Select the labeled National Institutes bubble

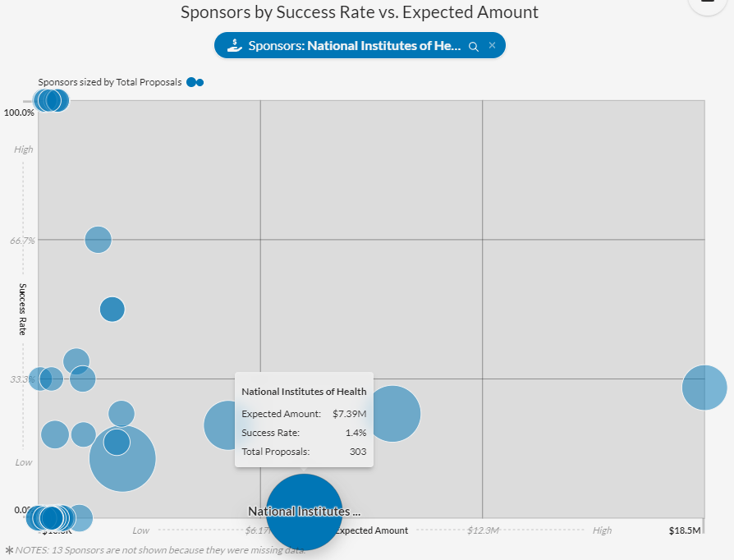point(304,511)
